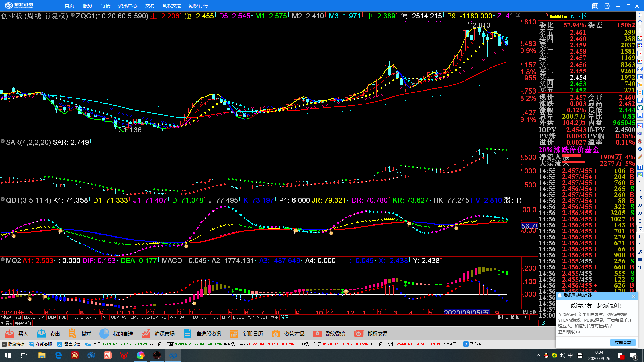The height and width of the screenshot is (362, 644).
Task: Toggle the circle marker beside MQ2 indicator
Action: pos(3,260)
